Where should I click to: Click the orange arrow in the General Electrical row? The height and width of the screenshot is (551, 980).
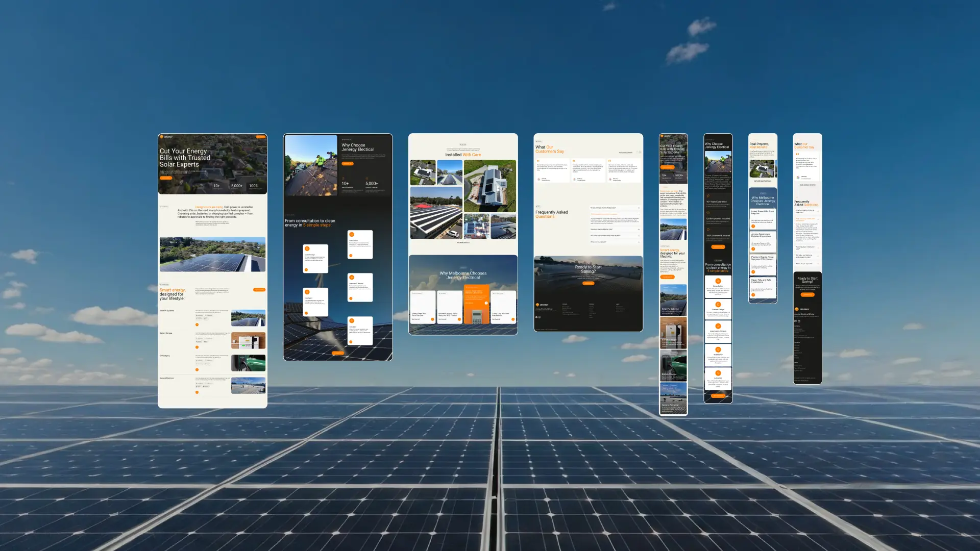tap(197, 392)
